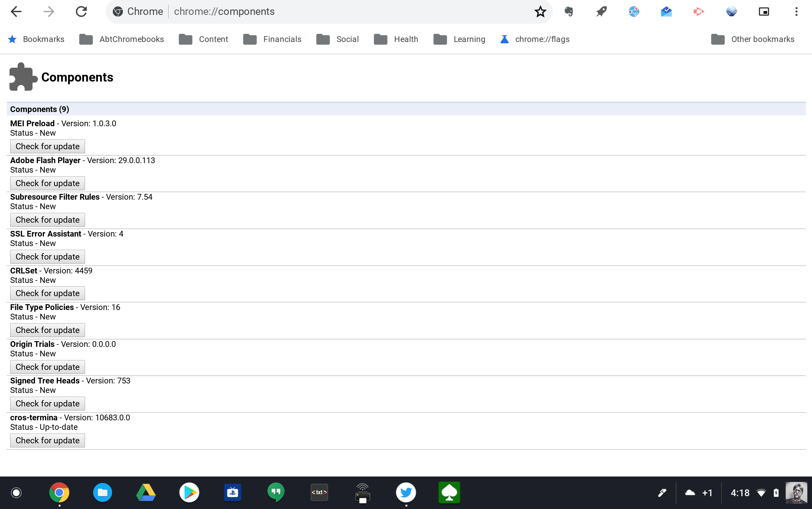Go back to the previous page
Image resolution: width=812 pixels, height=509 pixels.
click(x=16, y=12)
